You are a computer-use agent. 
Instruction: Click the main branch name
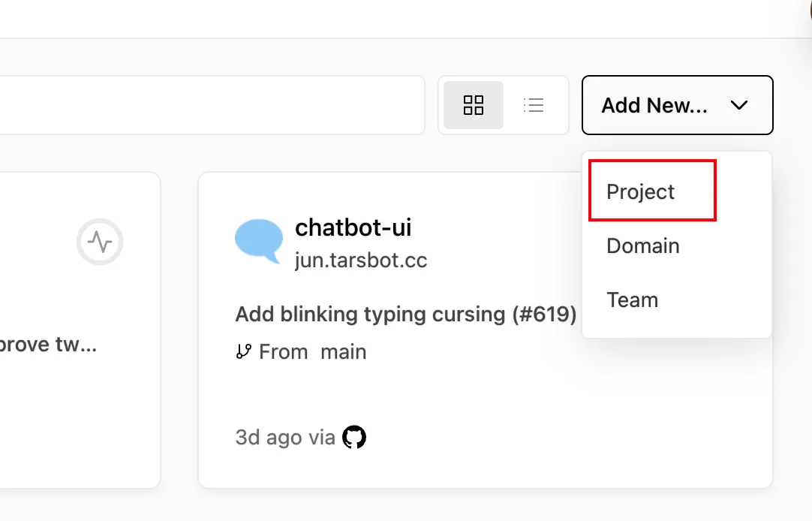pyautogui.click(x=344, y=352)
